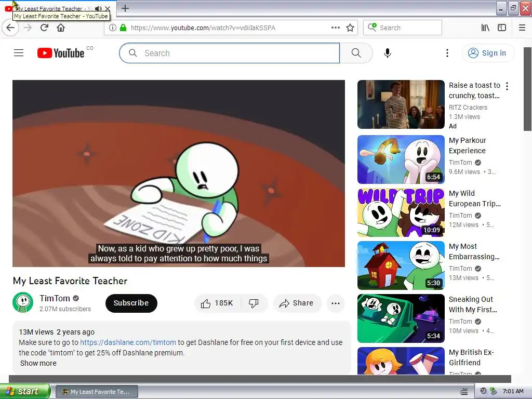Click the '13M views 2 years ago' text
Screen dimensions: 532x399
[57, 332]
